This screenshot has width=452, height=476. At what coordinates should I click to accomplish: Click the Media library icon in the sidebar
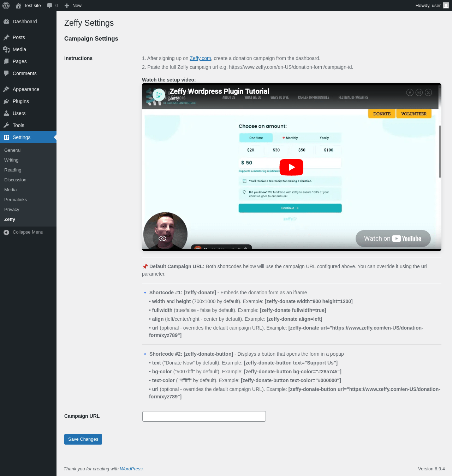point(6,49)
